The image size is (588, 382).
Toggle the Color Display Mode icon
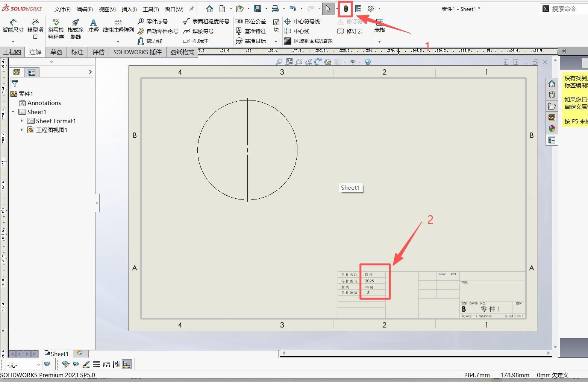(127, 364)
